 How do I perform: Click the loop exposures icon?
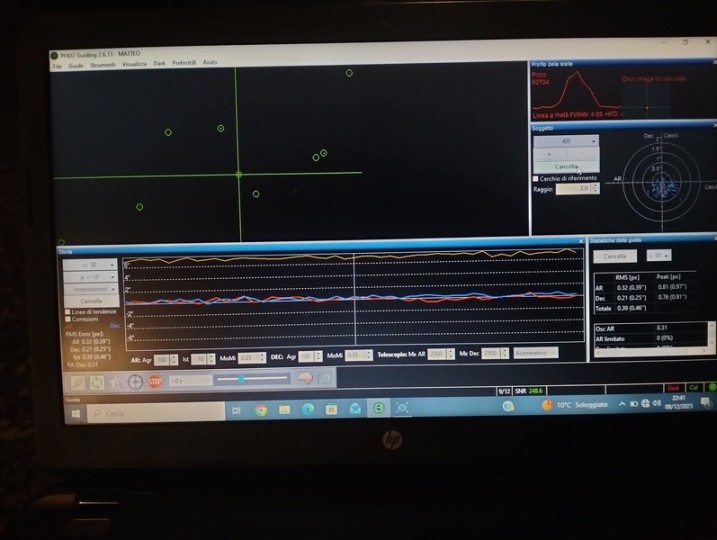click(x=97, y=382)
